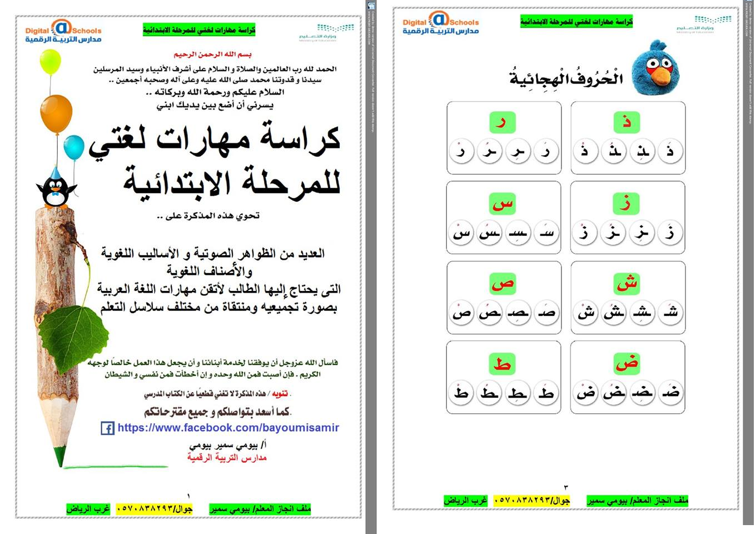Click the green ض letter tile

tap(626, 364)
